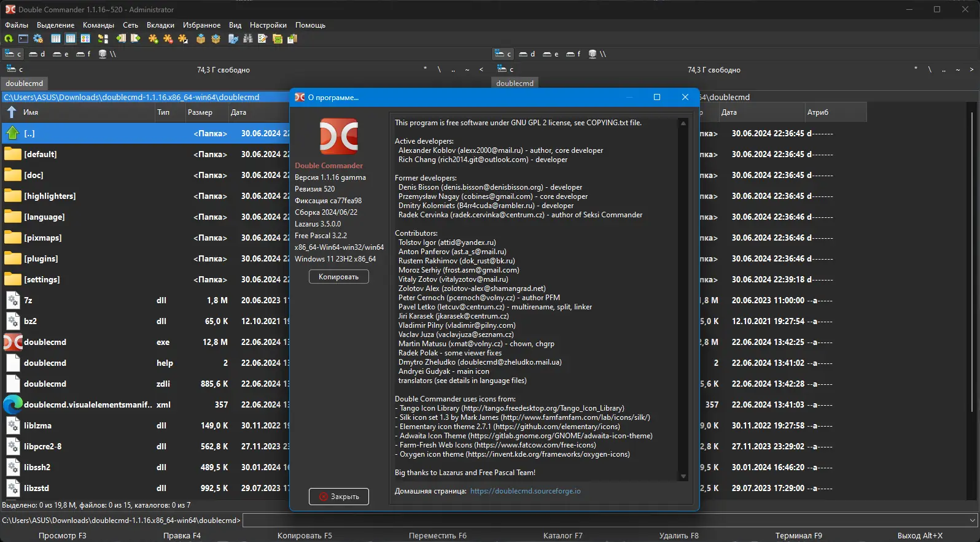
Task: Click the Extract files box icon
Action: tap(216, 39)
